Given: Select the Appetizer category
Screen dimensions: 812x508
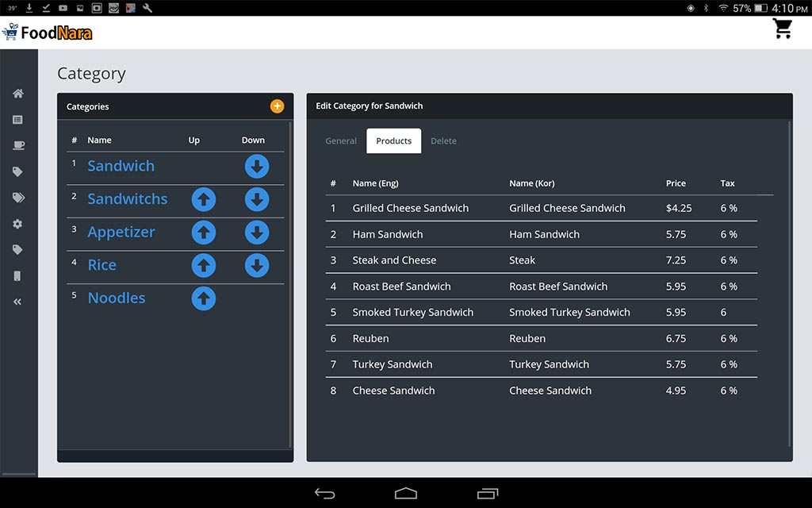Looking at the screenshot, I should pos(121,233).
